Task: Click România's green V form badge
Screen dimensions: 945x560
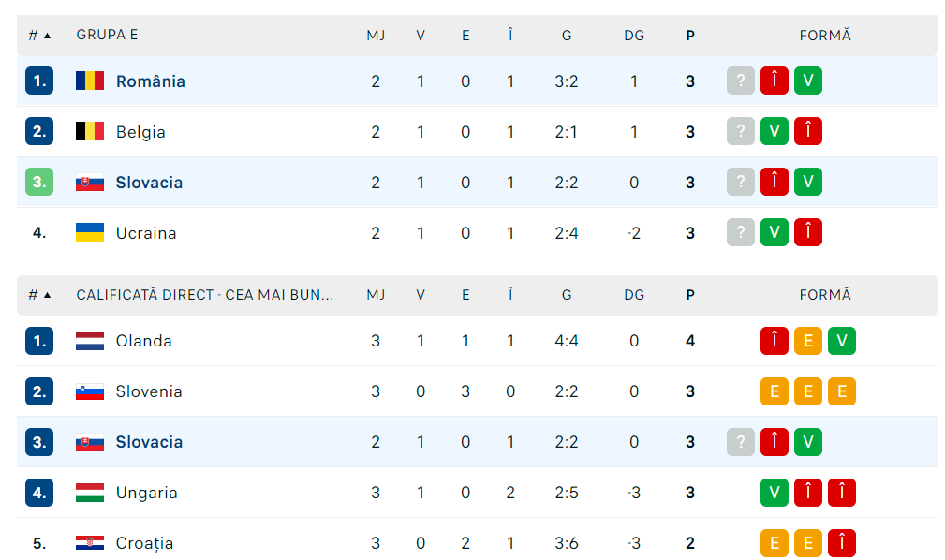Action: pos(808,81)
